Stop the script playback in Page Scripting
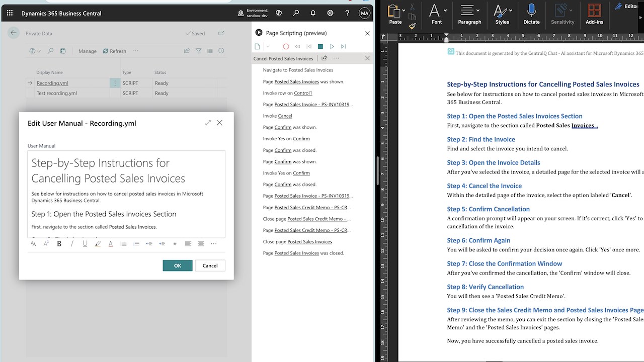Image resolution: width=644 pixels, height=362 pixels. tap(320, 46)
